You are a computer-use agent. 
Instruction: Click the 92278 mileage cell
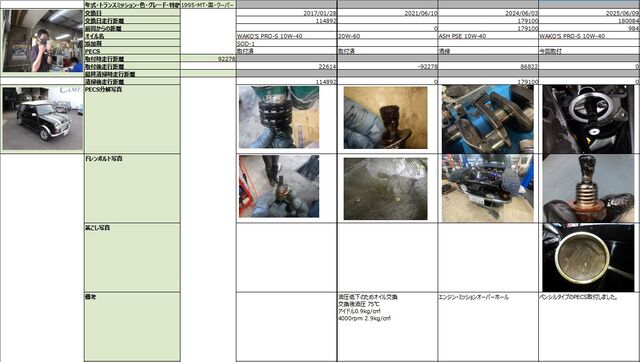(208, 59)
